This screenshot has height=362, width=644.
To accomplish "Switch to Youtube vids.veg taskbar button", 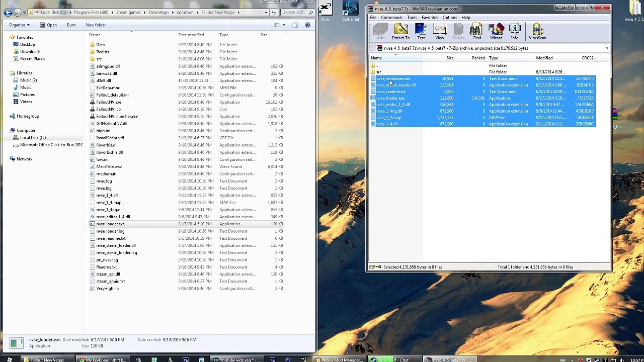I will tap(237, 359).
